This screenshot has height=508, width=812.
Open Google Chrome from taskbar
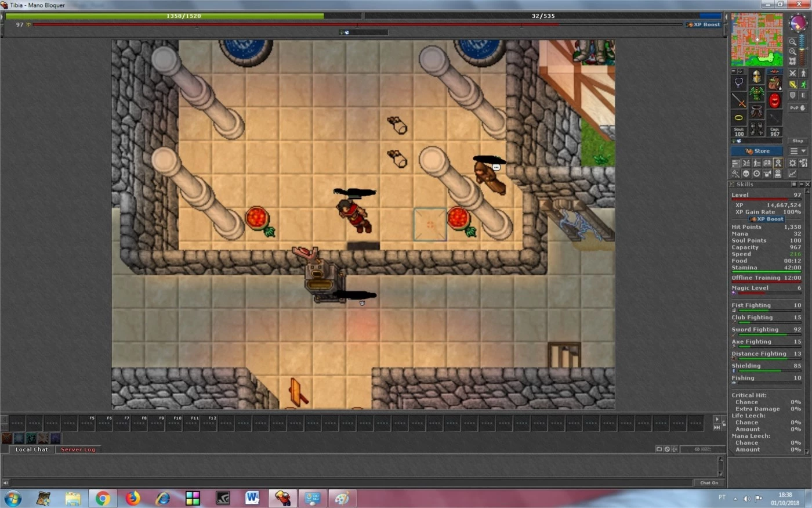(103, 498)
